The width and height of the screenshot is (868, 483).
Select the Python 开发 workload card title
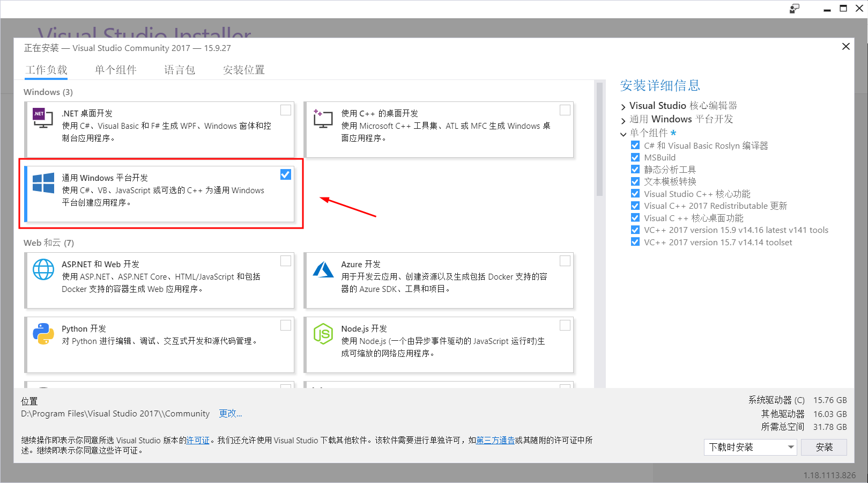(x=84, y=328)
